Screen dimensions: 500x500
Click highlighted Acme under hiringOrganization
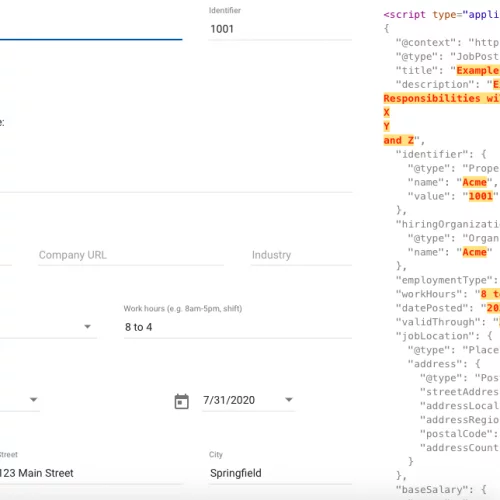pos(474,252)
